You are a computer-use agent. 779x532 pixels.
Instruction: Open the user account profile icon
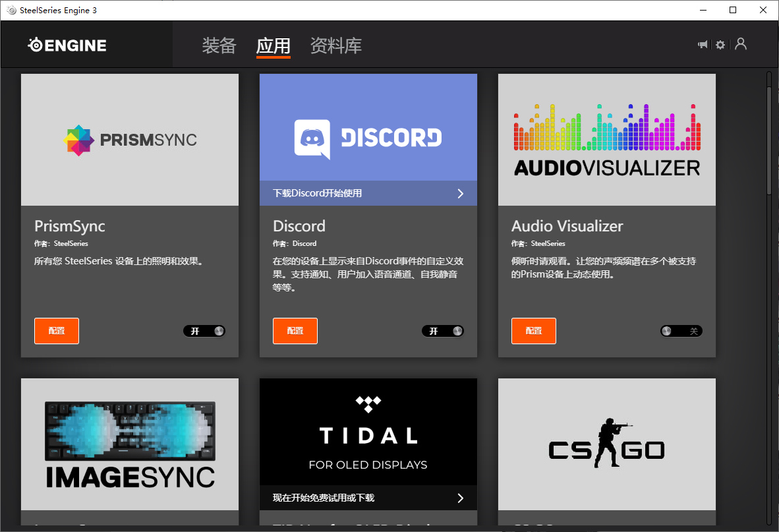(740, 45)
